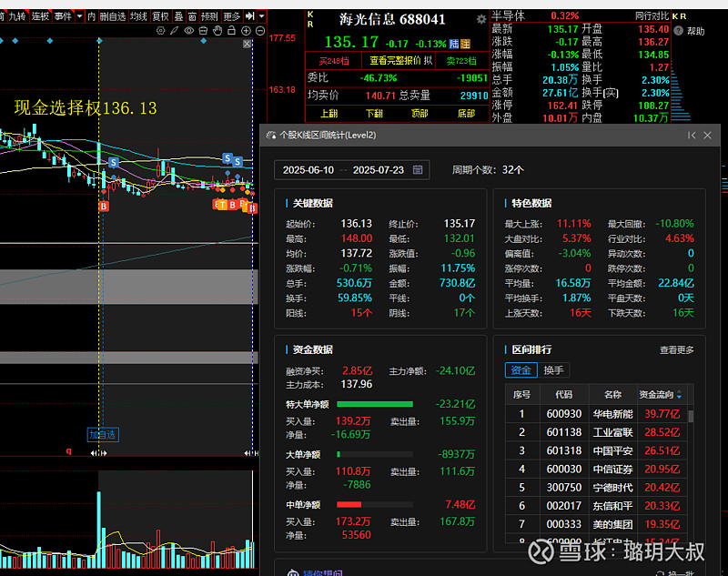Select 东信和平 row in ranking table
Viewport: 728px width, 576px height.
(x=597, y=506)
